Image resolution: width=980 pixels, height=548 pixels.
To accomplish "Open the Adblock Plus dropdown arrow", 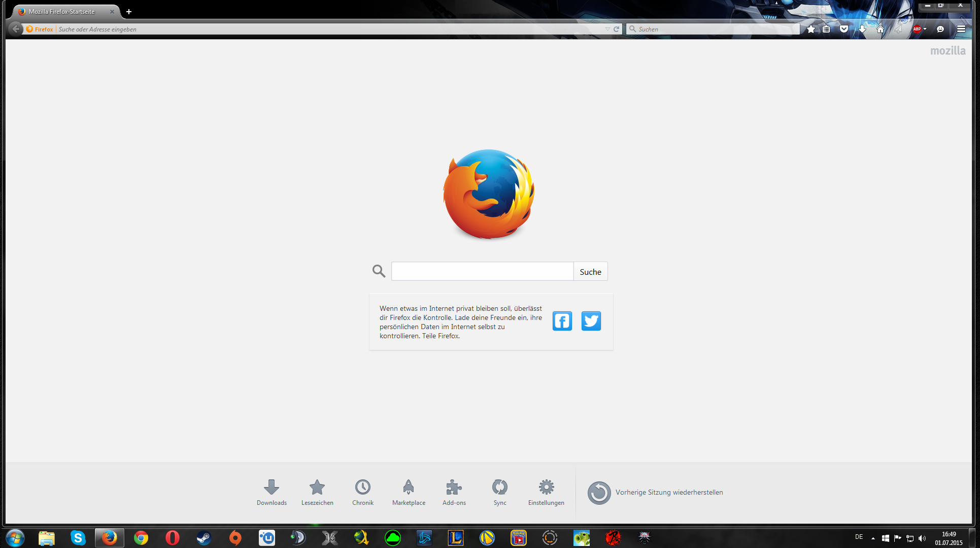I will tap(925, 29).
